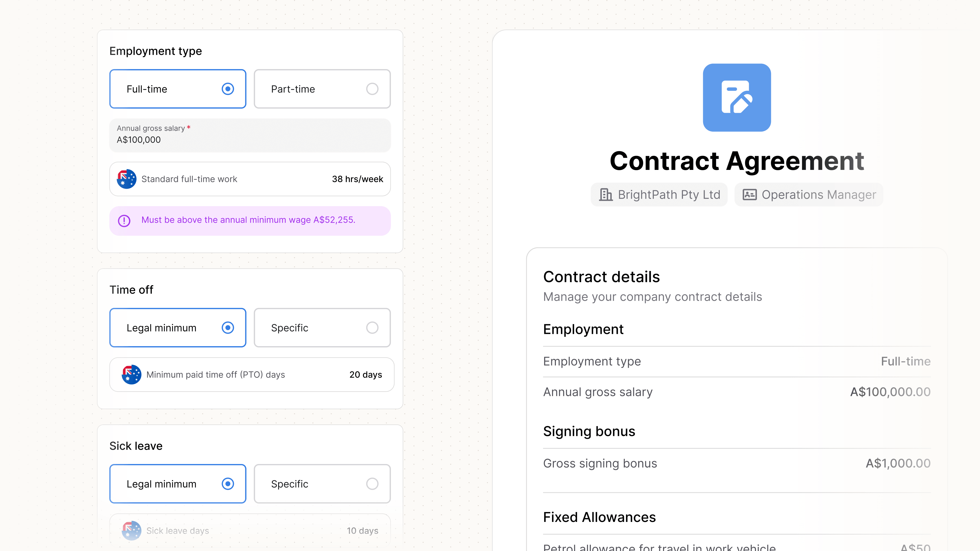This screenshot has width=980, height=551.
Task: Click the Annual gross salary input field
Action: point(250,135)
